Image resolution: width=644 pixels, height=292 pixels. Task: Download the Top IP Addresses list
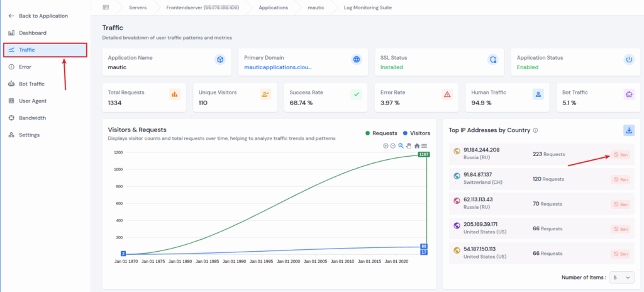(629, 131)
